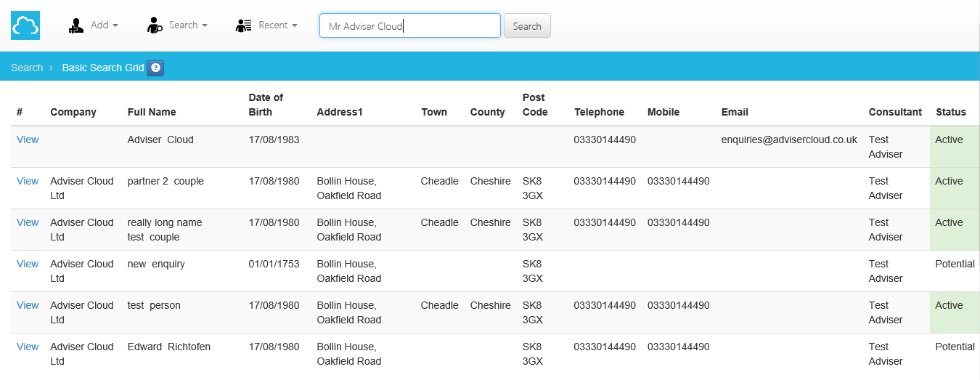
Task: Click the Search person icon
Action: [x=155, y=25]
